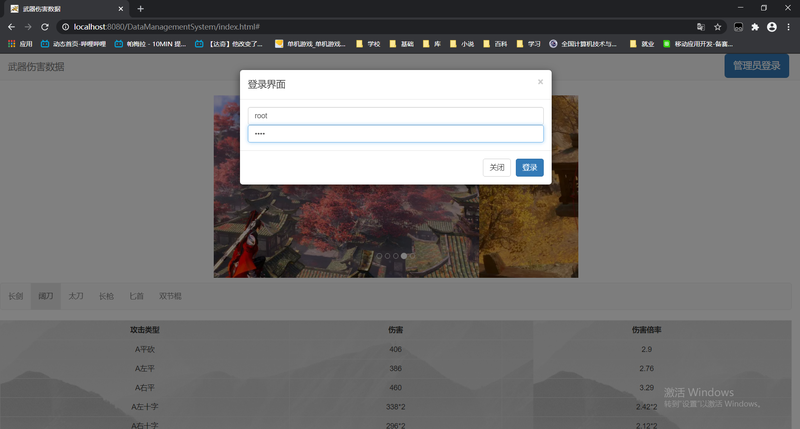Open the 移动应用开发 bookmark

click(x=698, y=44)
